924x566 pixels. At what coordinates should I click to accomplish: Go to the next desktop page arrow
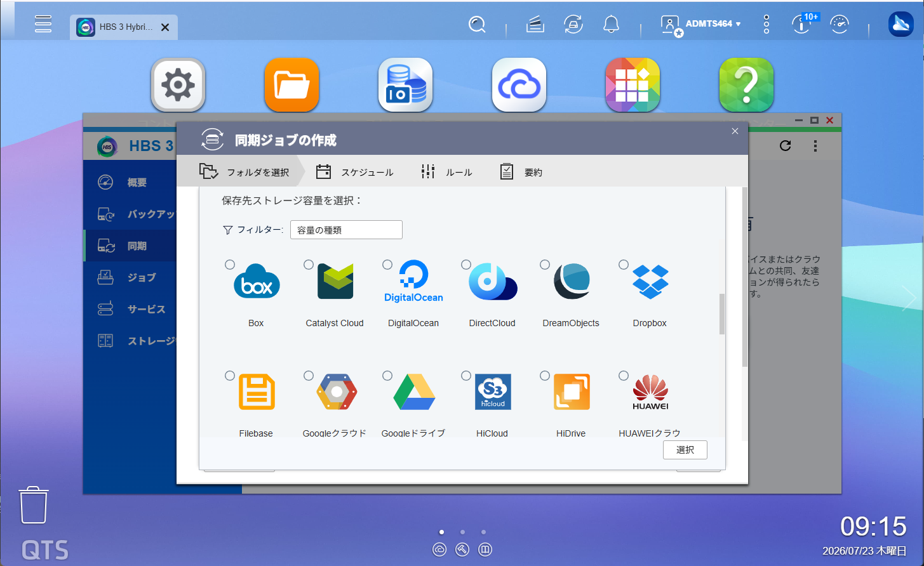click(909, 298)
